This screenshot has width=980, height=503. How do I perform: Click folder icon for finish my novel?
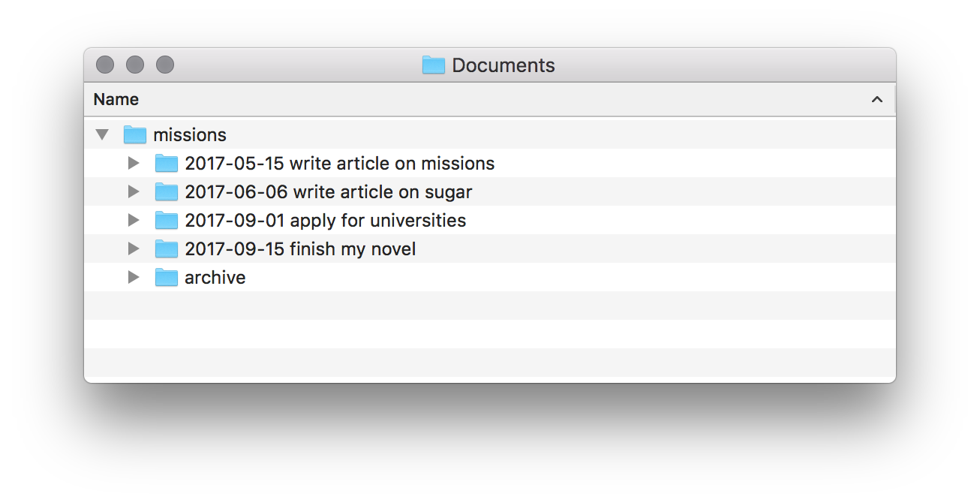pyautogui.click(x=166, y=249)
